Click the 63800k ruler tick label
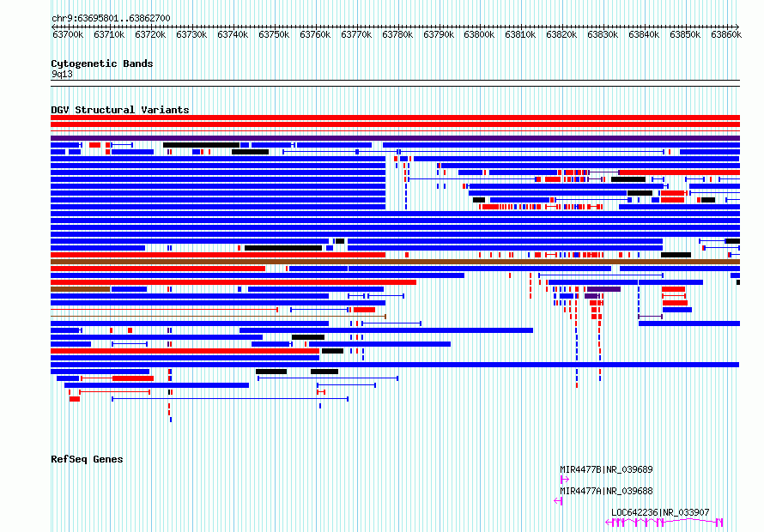The height and width of the screenshot is (532, 764). (479, 35)
